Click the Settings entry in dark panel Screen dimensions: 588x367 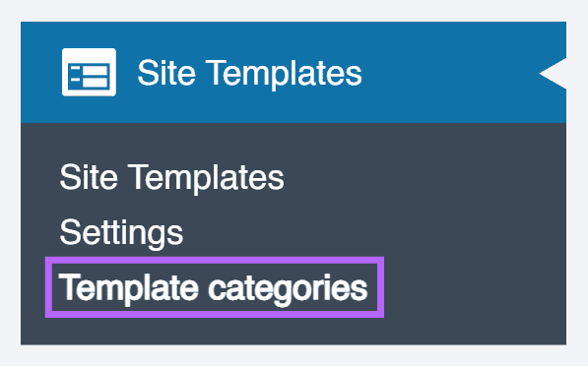(121, 232)
